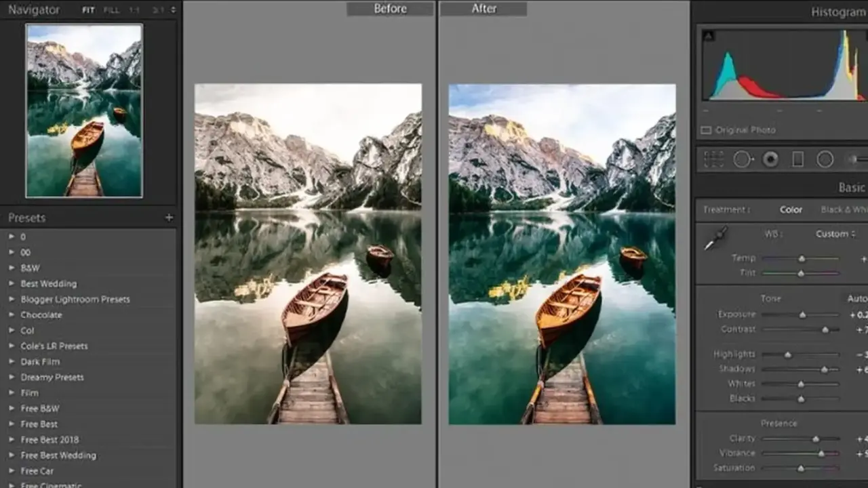The width and height of the screenshot is (868, 488).
Task: Pick the White Balance eyedropper tool
Action: [x=715, y=239]
